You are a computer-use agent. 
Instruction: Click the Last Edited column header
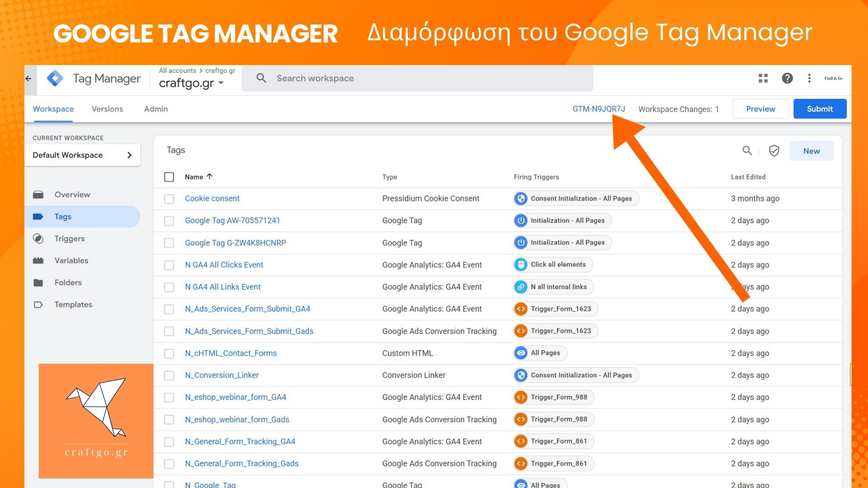748,177
